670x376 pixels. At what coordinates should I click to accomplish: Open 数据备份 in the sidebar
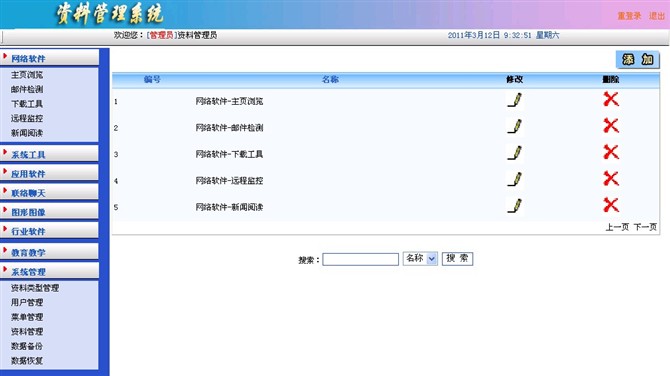pyautogui.click(x=27, y=346)
